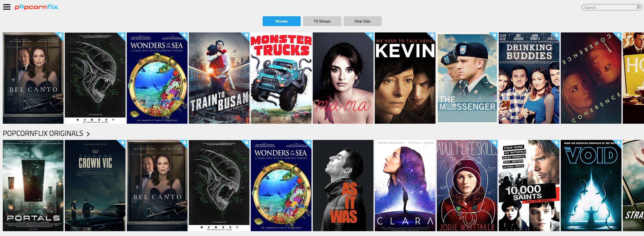The width and height of the screenshot is (644, 236).
Task: Click corner badge on Crown Vic poster
Action: pos(122,143)
